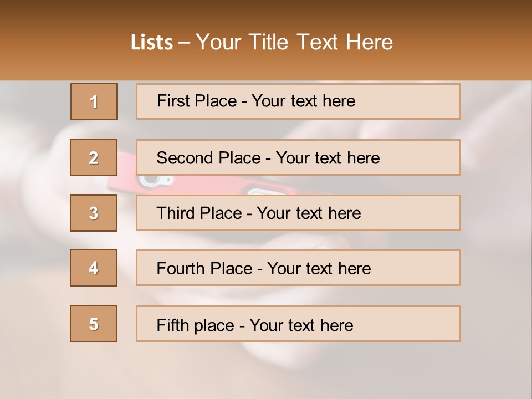532x399 pixels.
Task: Select the number 2 box
Action: pos(94,157)
